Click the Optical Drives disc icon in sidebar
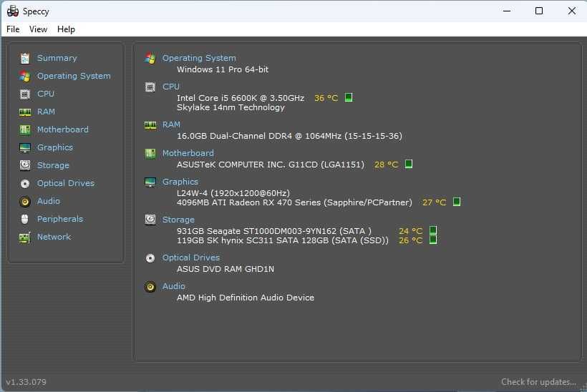This screenshot has width=587, height=392. point(25,183)
